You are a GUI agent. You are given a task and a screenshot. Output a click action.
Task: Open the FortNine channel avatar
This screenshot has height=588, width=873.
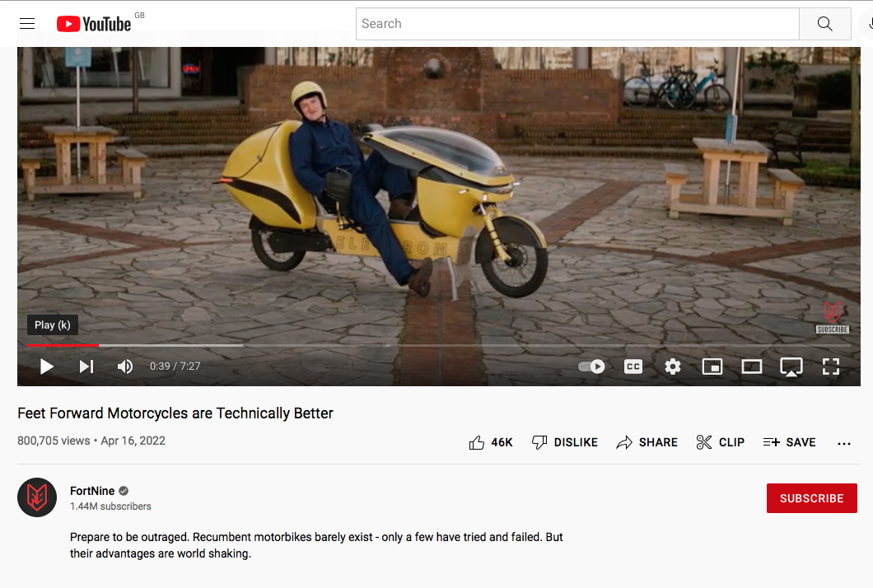coord(37,497)
